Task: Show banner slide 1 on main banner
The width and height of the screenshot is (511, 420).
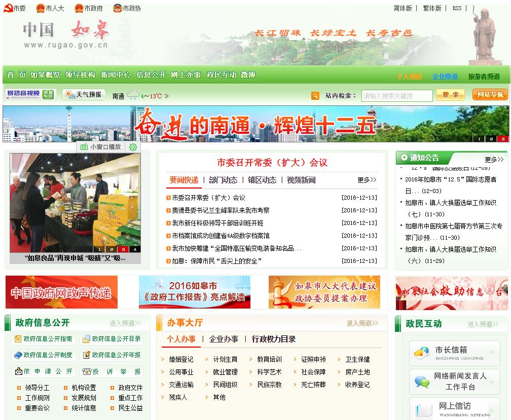Action: pos(479,139)
